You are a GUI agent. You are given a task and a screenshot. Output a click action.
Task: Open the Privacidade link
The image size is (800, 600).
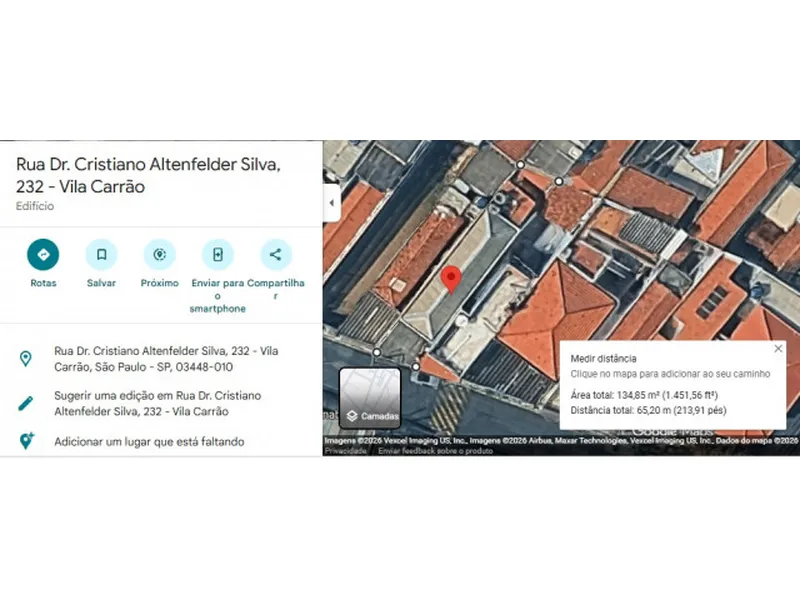click(x=344, y=451)
